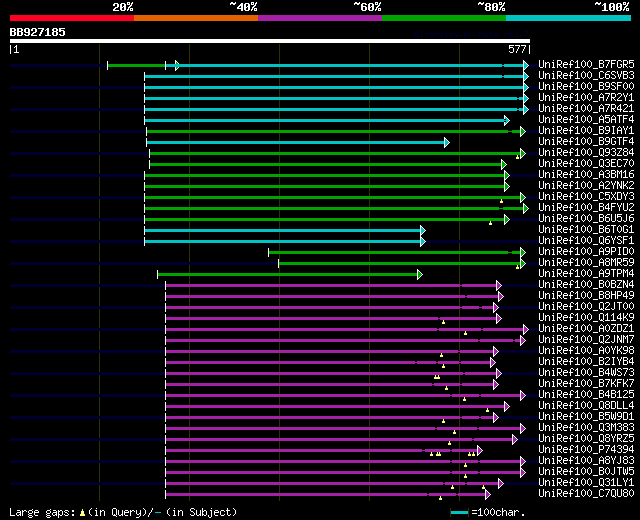Click the arrowhead ending UniRef100_P74394 alignment
Image resolution: width=640 pixels, height=520 pixels.
click(x=480, y=451)
